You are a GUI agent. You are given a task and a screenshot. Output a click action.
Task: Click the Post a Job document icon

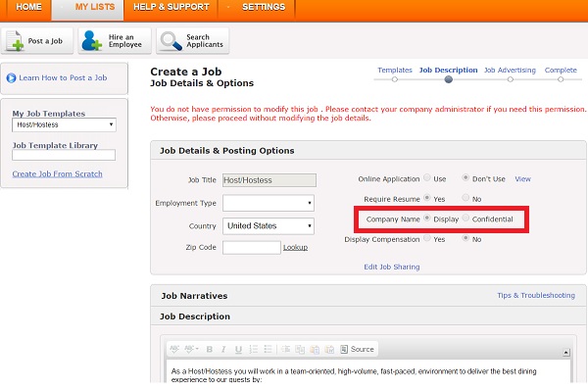[15, 40]
